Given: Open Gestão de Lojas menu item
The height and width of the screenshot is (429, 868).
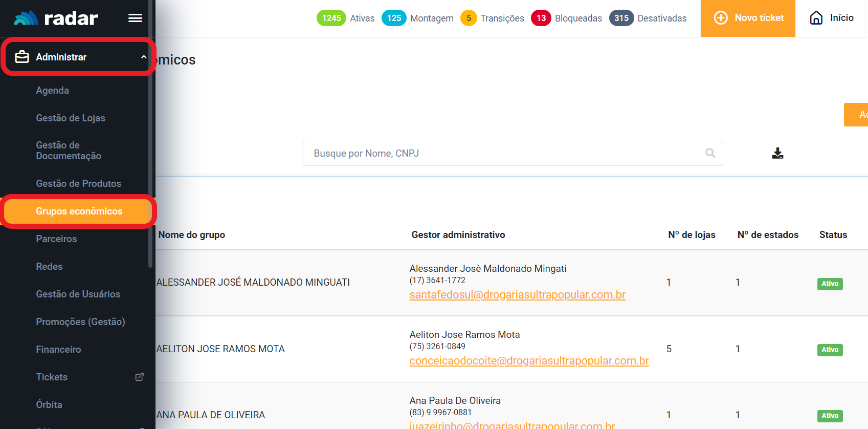Looking at the screenshot, I should tap(71, 118).
